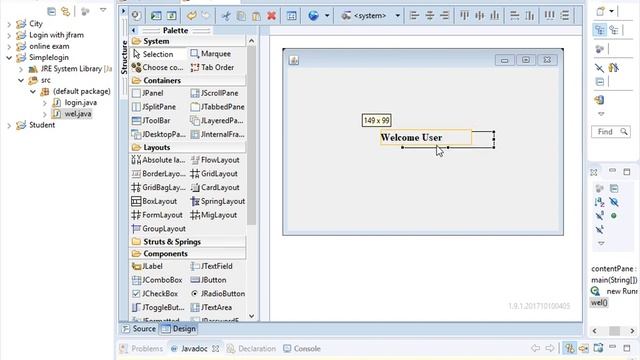Click the Cut scissors toolbar icon
This screenshot has width=640, height=360.
[x=226, y=16]
